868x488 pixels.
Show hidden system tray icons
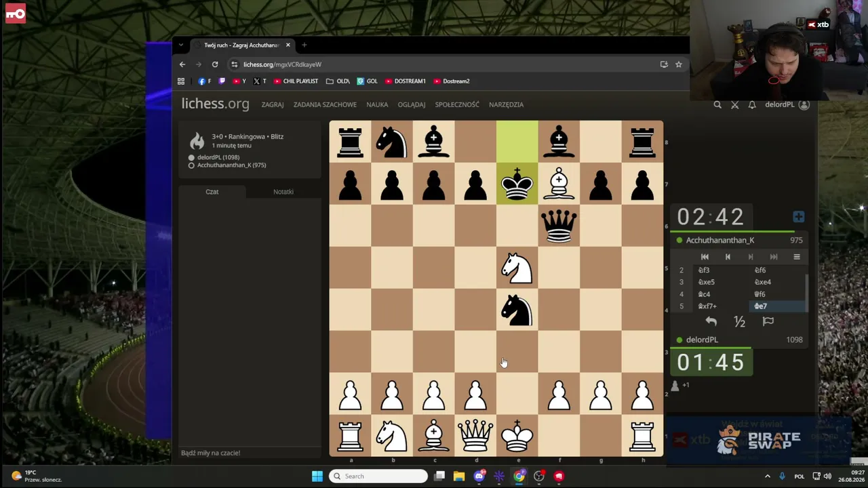(768, 476)
